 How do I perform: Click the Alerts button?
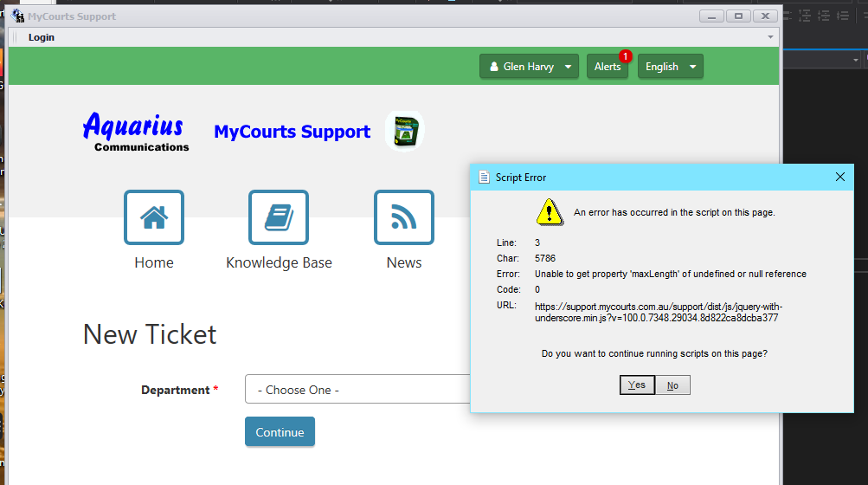click(607, 67)
